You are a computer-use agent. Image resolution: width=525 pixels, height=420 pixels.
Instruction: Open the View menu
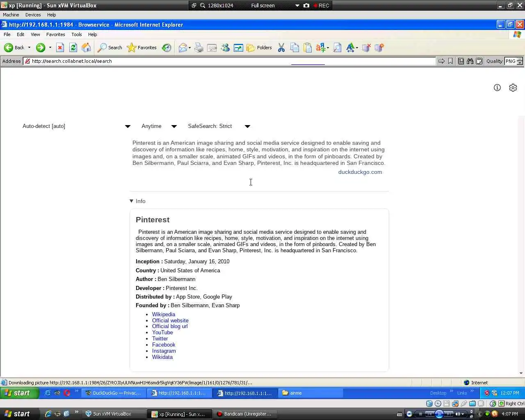[x=35, y=34]
